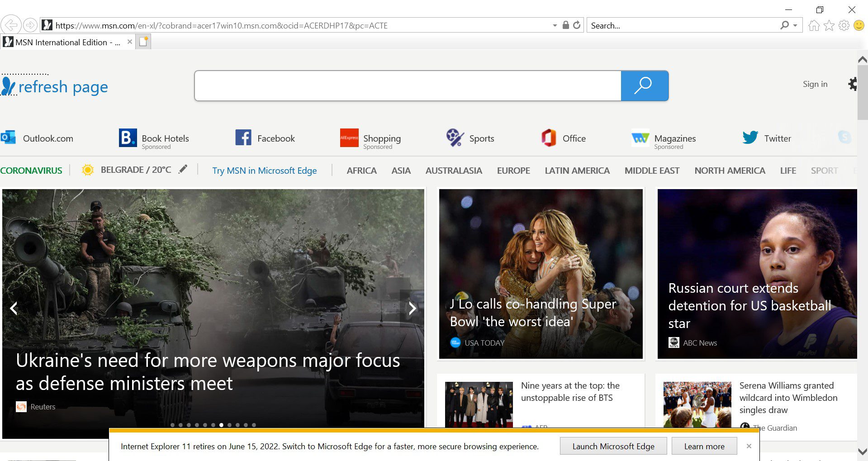Advance carousel with next arrow
This screenshot has height=461, width=868.
[x=412, y=309]
